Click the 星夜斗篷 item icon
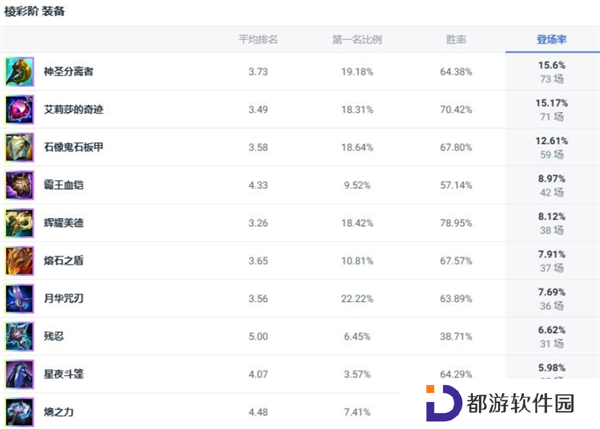Image resolution: width=600 pixels, height=429 pixels. 20,374
